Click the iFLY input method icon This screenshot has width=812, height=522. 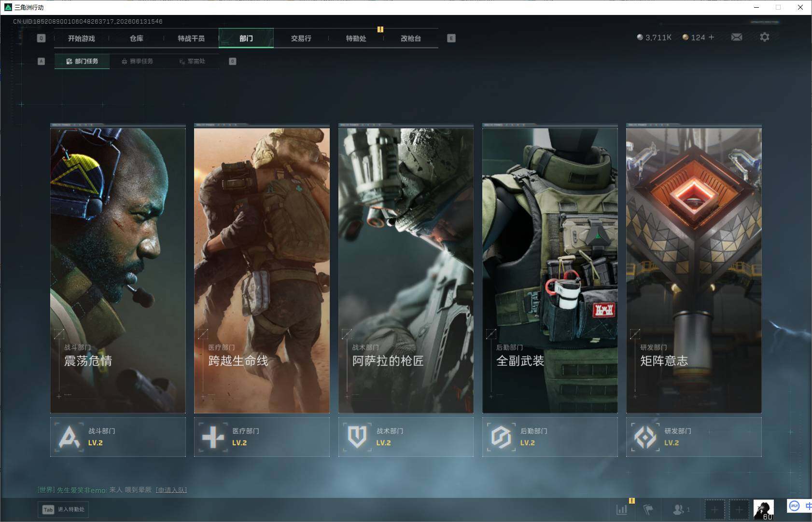(794, 506)
